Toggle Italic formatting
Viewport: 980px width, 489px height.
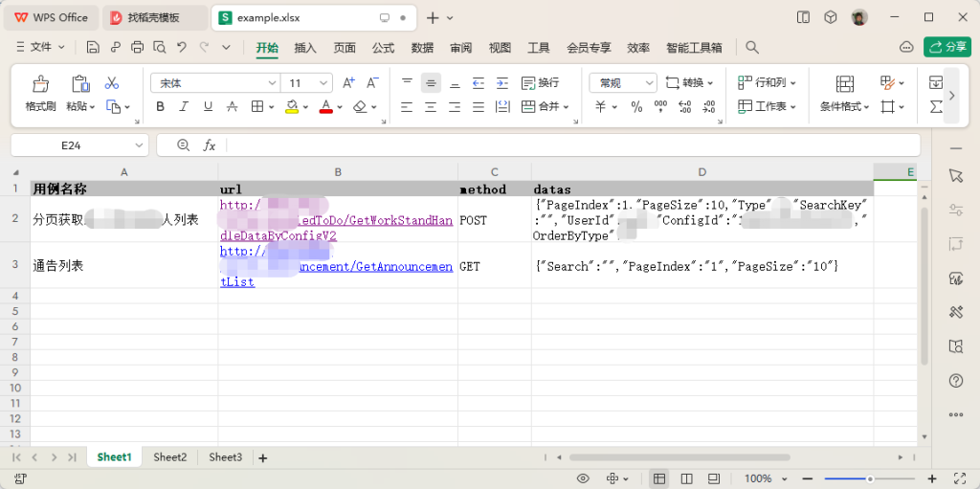[184, 107]
